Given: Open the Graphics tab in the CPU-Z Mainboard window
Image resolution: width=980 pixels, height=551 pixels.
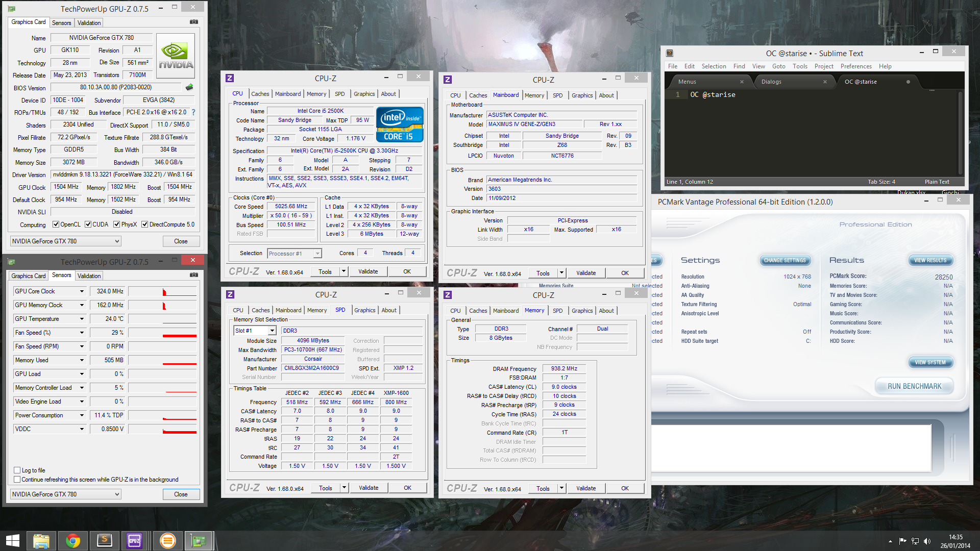Looking at the screenshot, I should tap(582, 95).
